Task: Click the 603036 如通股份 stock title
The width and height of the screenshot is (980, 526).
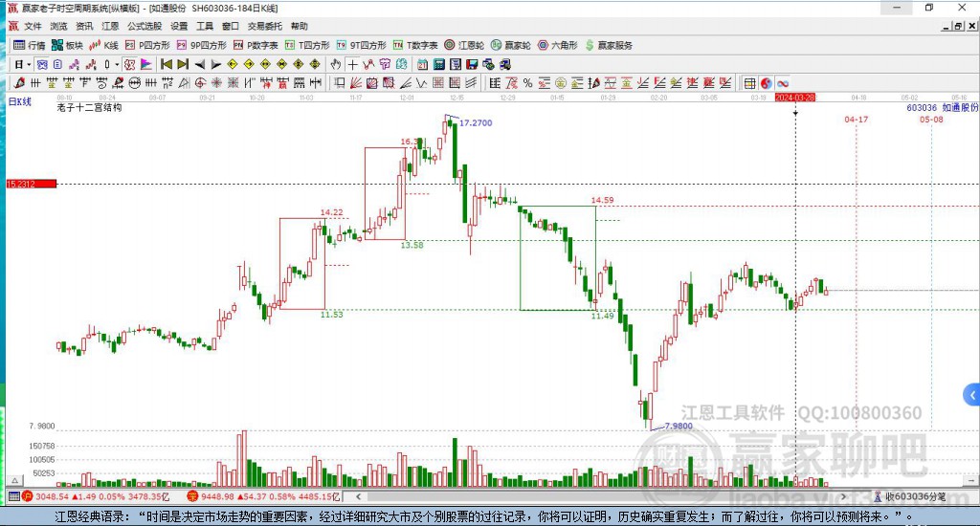Action: pyautogui.click(x=943, y=107)
